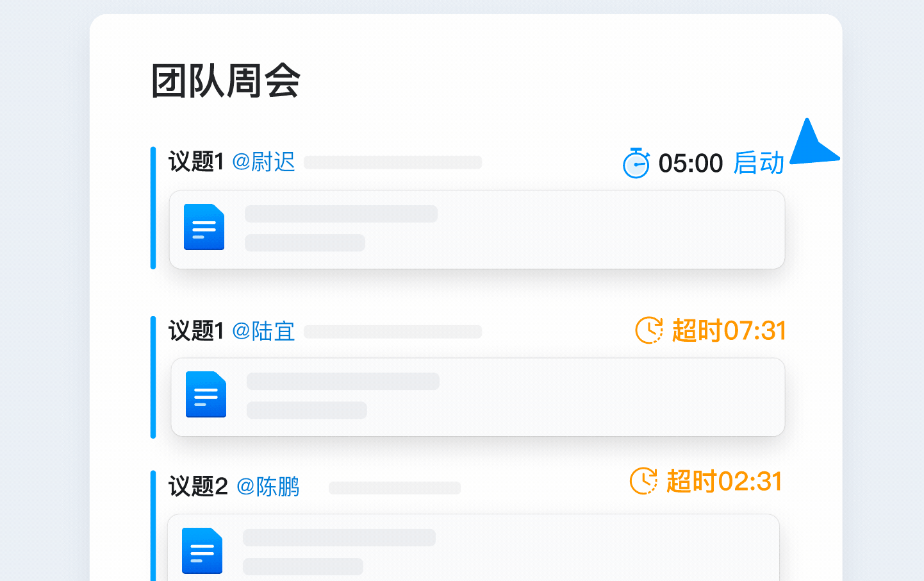Click 议题1 label next to @尉迟
Screen dimensions: 924x581
point(196,162)
